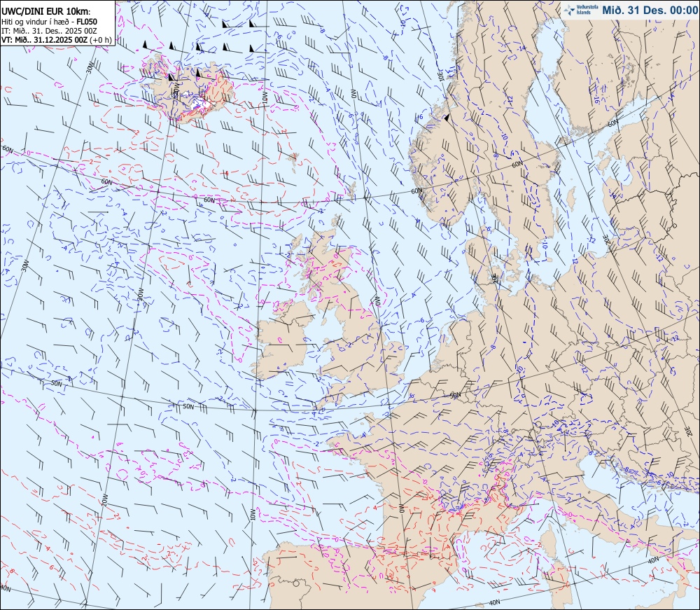Click the Veðurstofa Íslands pinwheel logo
The image size is (700, 610).
pyautogui.click(x=570, y=11)
